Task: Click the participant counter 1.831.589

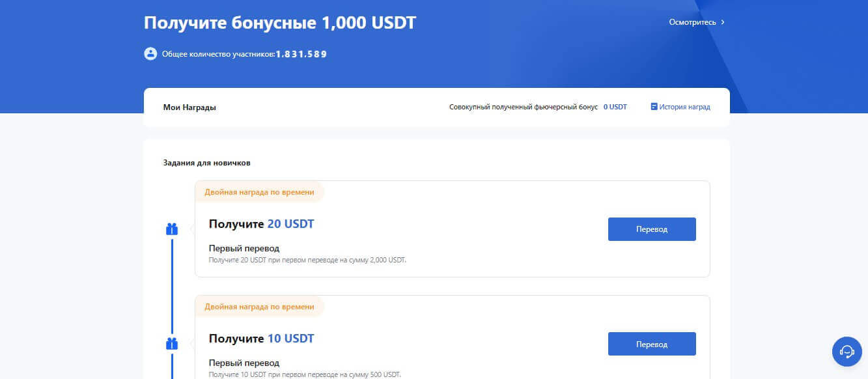Action: 301,55
